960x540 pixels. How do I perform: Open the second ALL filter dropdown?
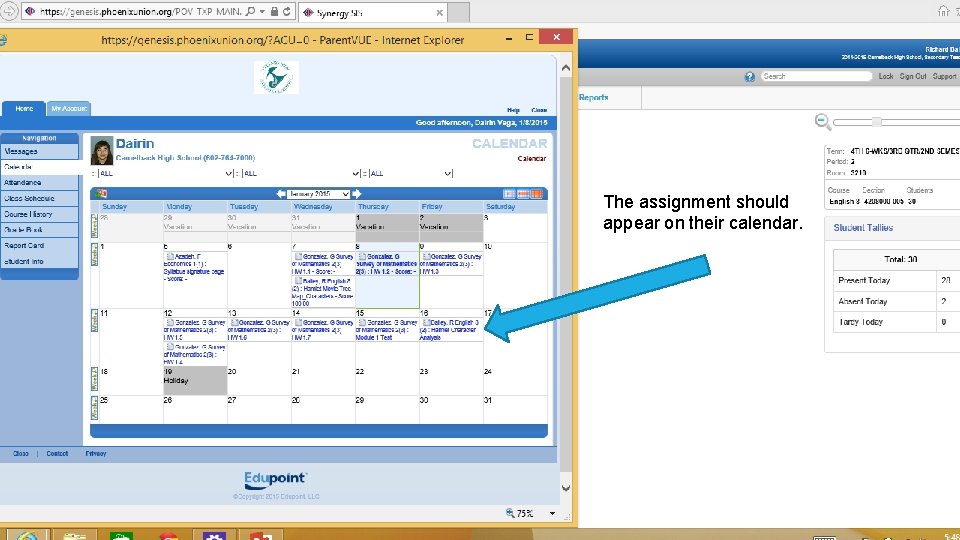coord(301,173)
